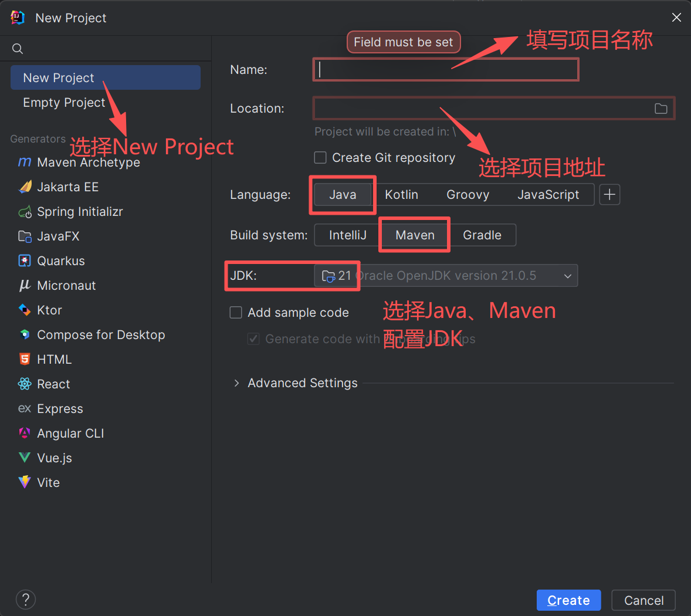Viewport: 691px width, 616px height.
Task: Select Kotlin language option
Action: tap(401, 195)
